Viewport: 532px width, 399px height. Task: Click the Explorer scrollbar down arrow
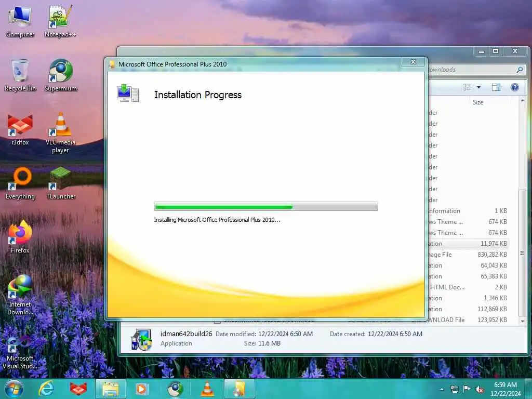pos(522,321)
